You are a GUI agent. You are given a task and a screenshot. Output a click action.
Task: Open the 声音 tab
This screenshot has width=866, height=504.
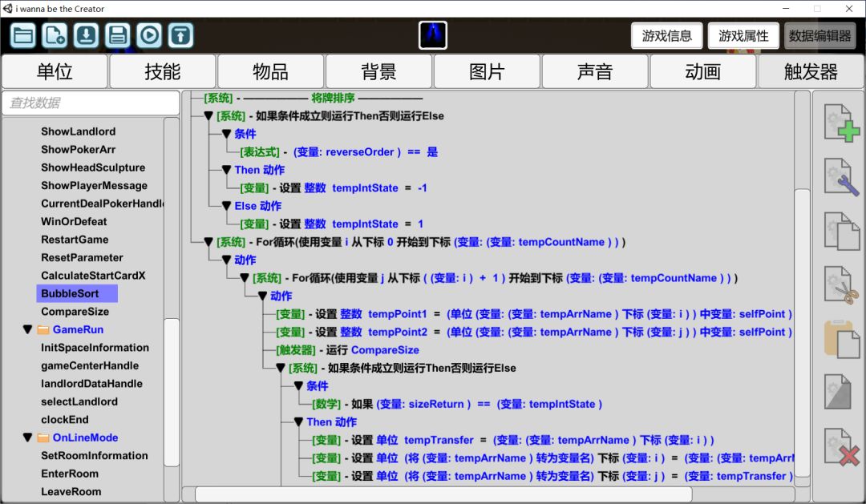click(595, 72)
